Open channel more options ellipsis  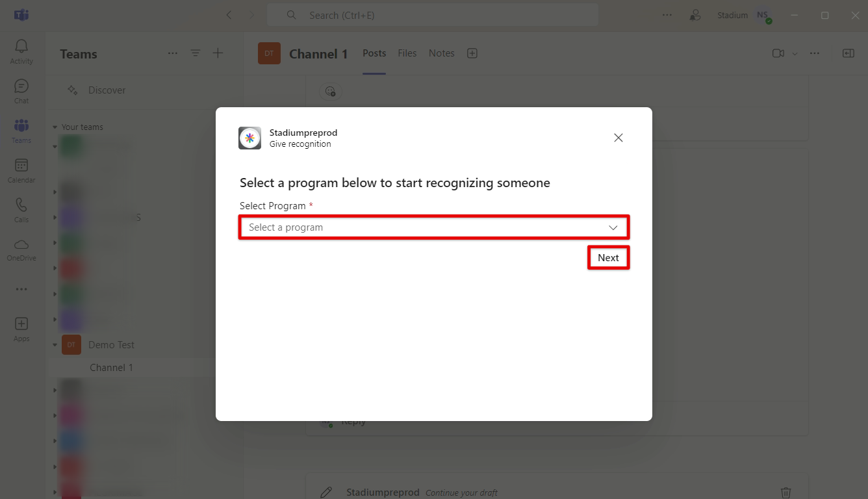(x=815, y=53)
